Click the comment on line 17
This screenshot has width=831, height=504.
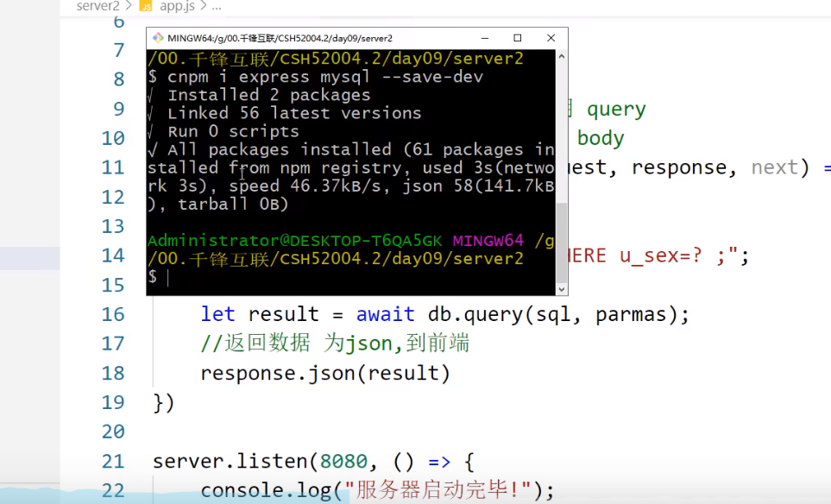(x=335, y=343)
